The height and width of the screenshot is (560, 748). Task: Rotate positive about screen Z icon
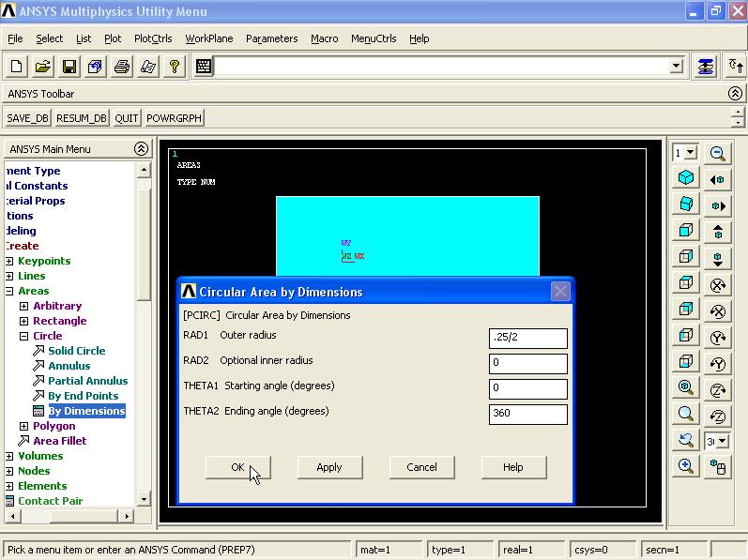point(717,390)
